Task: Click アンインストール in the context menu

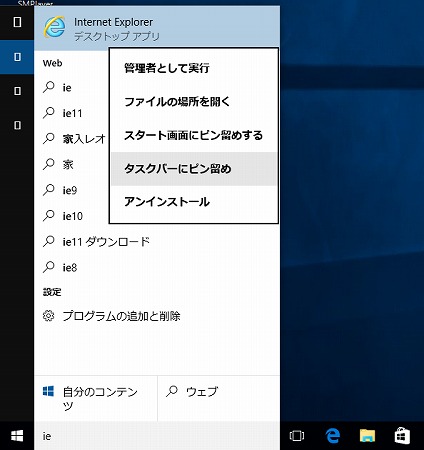Action: coord(194,202)
